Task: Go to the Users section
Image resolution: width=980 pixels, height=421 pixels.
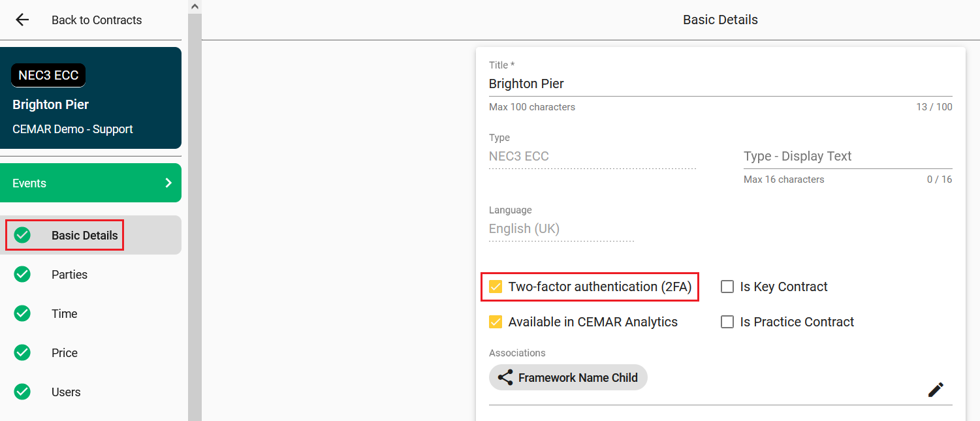Action: 66,392
